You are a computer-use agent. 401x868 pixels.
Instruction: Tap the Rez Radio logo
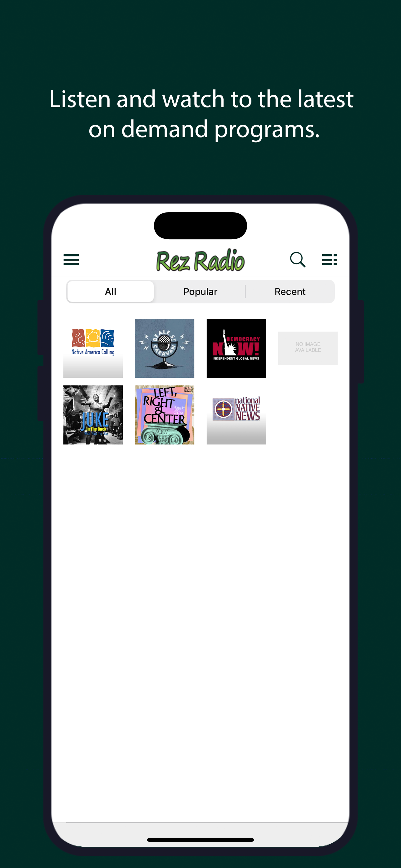pyautogui.click(x=200, y=260)
